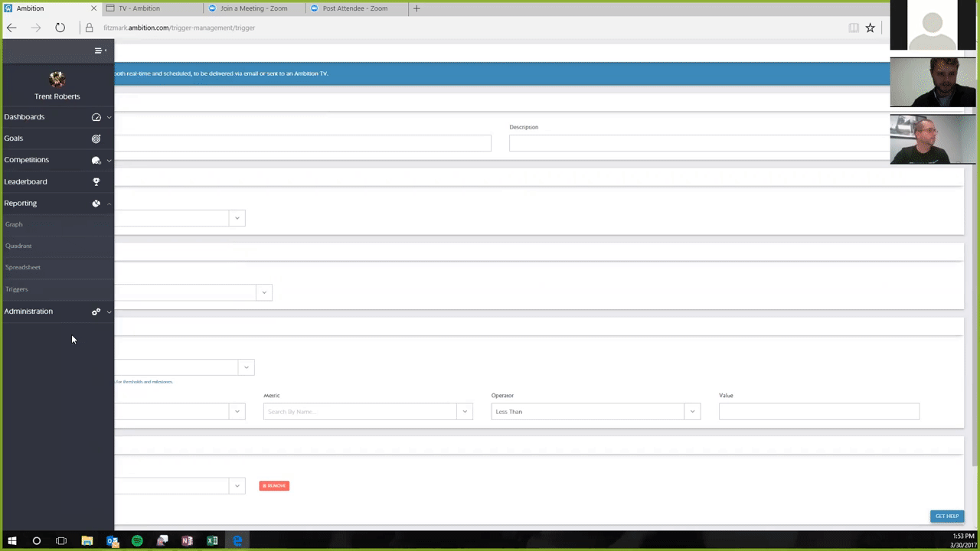Viewport: 980px width, 551px height.
Task: Click the Competitions helmet icon
Action: tap(96, 160)
